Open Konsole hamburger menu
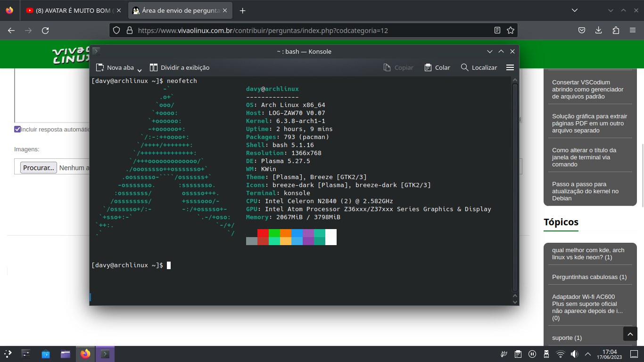 [510, 67]
